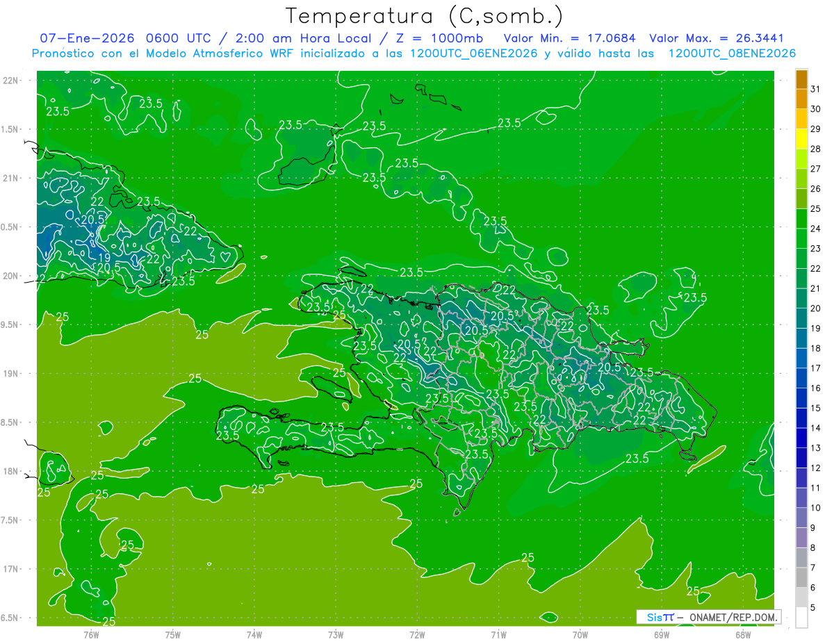
Task: Click the legend value label '11'
Action: [x=816, y=488]
